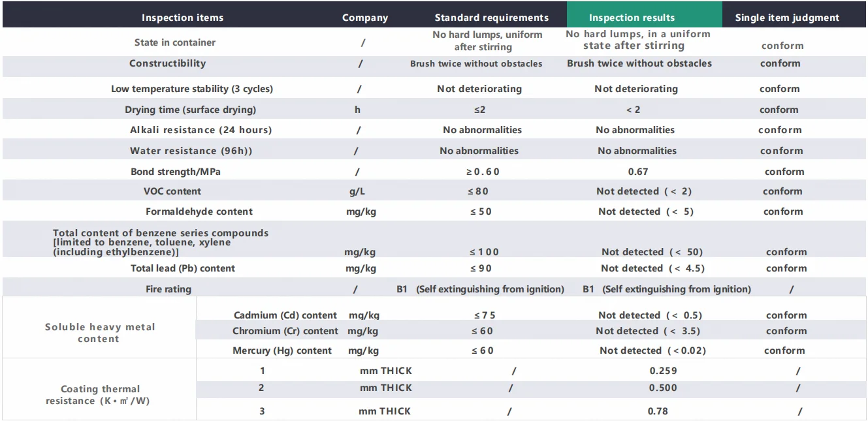Select the Cadmium (Cd) content cell
Image resolution: width=868 pixels, height=421 pixels.
coord(285,315)
